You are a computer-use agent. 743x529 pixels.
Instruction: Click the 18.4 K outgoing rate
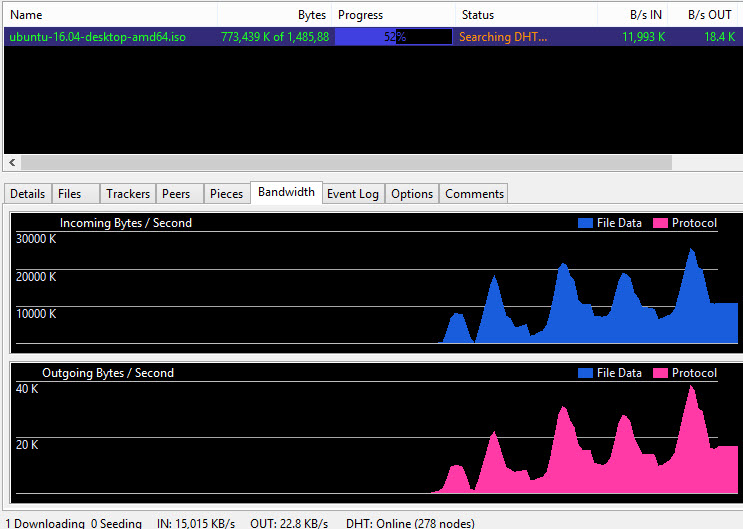719,37
